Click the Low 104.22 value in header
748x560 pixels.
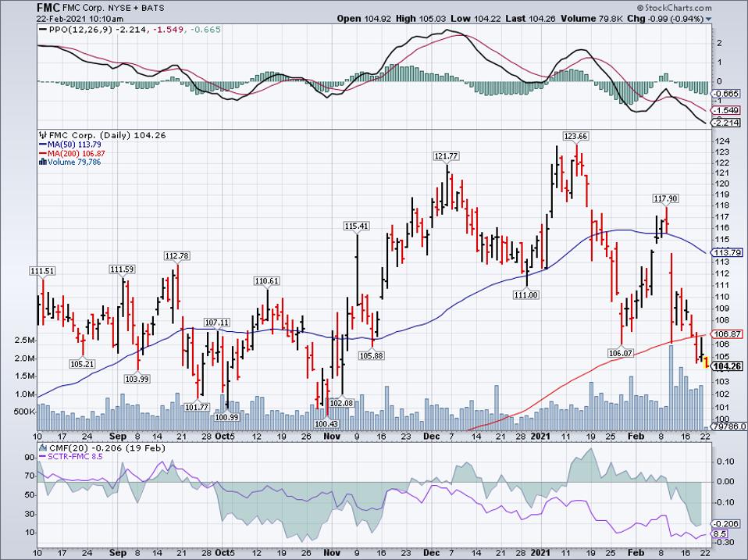point(476,19)
